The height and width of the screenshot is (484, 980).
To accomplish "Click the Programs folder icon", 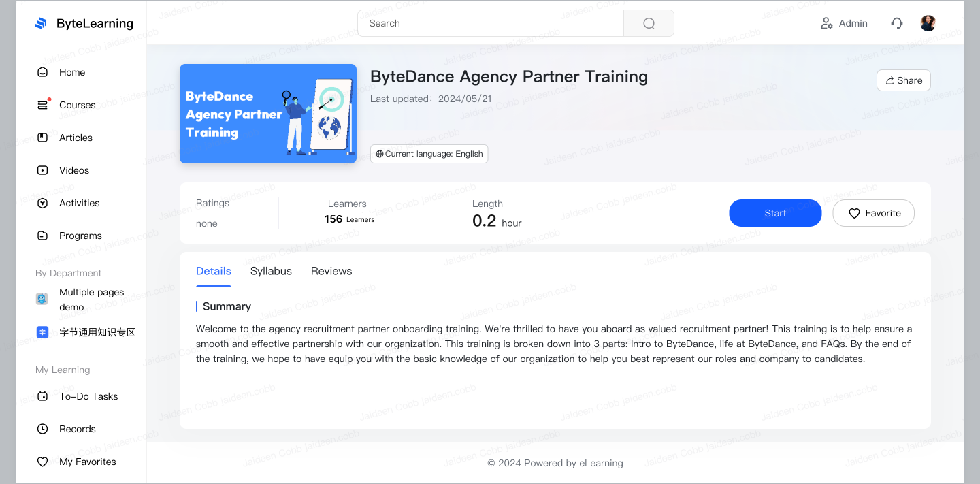I will tap(42, 236).
